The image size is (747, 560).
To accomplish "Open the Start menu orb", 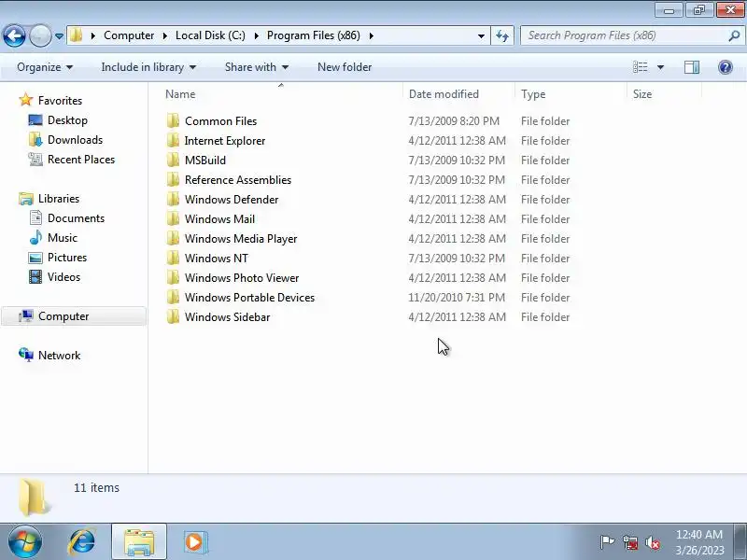I will (25, 542).
